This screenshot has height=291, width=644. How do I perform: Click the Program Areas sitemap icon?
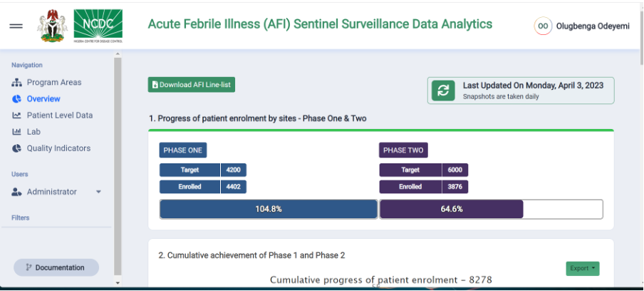tap(17, 83)
